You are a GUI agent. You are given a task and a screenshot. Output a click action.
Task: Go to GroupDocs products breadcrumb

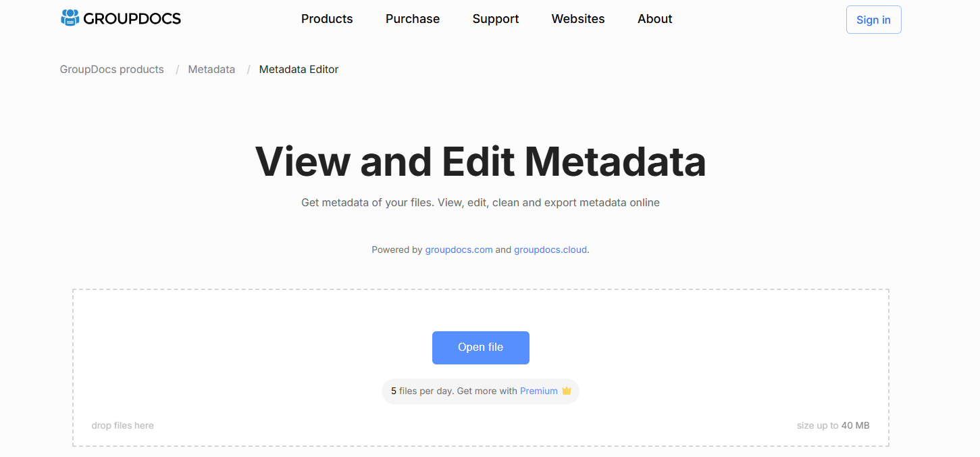[x=112, y=69]
